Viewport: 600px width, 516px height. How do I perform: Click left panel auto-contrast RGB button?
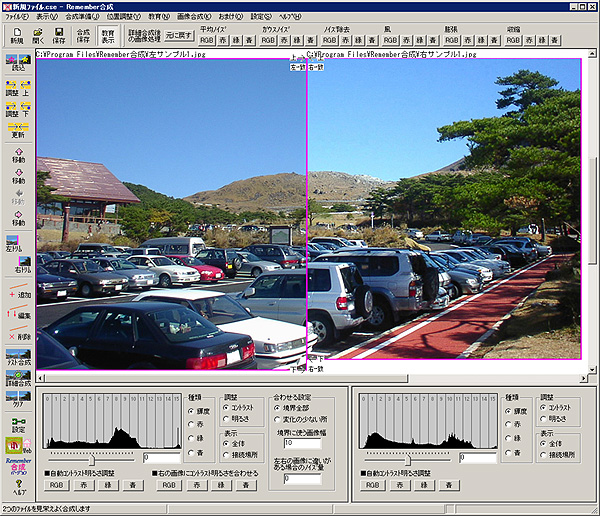tap(57, 485)
